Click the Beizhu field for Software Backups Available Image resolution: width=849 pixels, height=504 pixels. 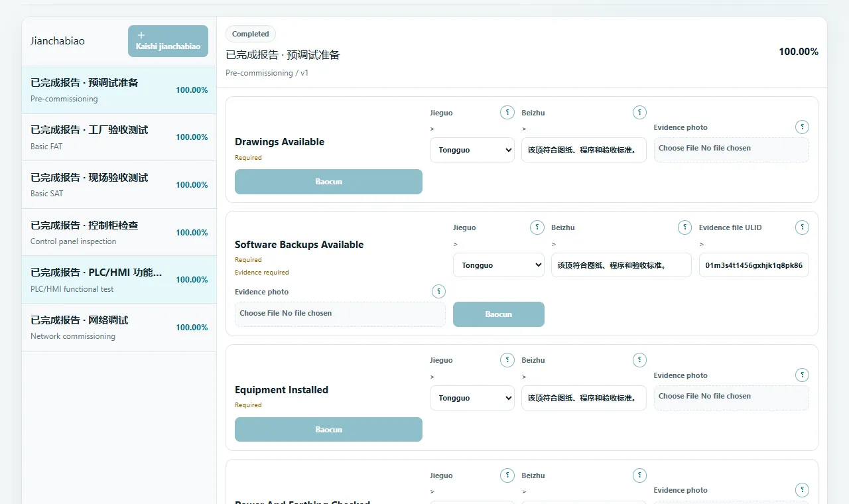tap(621, 265)
